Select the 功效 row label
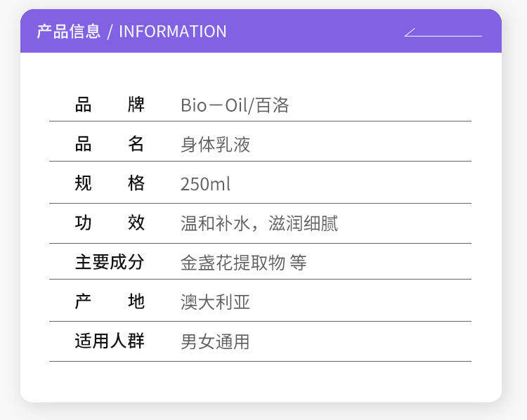 110,223
